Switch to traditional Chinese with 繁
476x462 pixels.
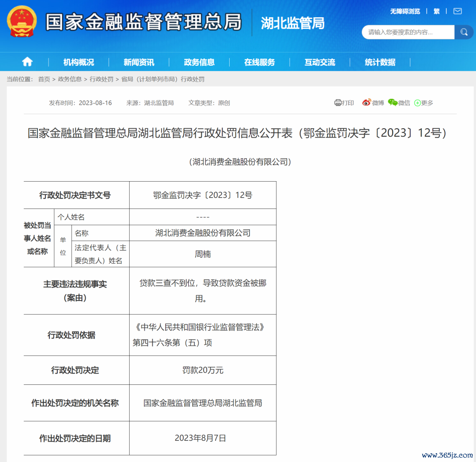click(x=436, y=11)
